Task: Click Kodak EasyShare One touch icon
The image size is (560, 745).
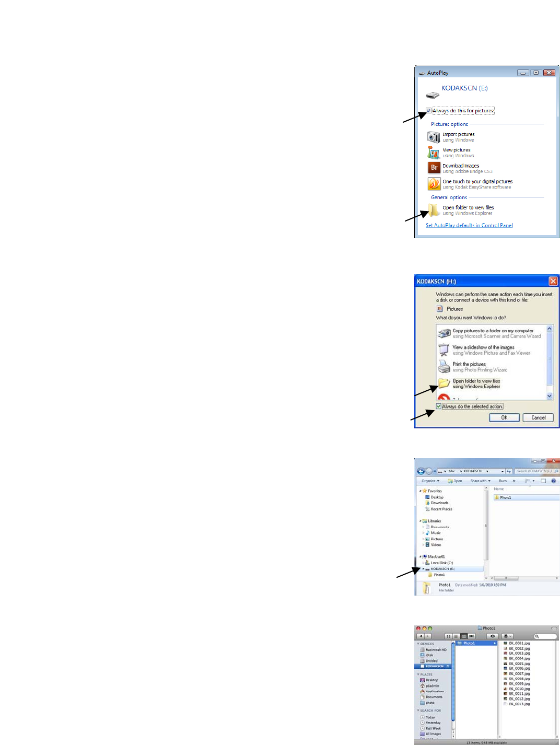Action: 434,184
